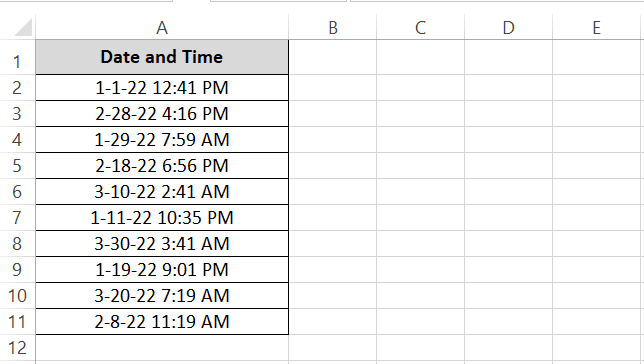Click the Date and Time header cell
Viewport: 644px width, 364px height.
[162, 57]
